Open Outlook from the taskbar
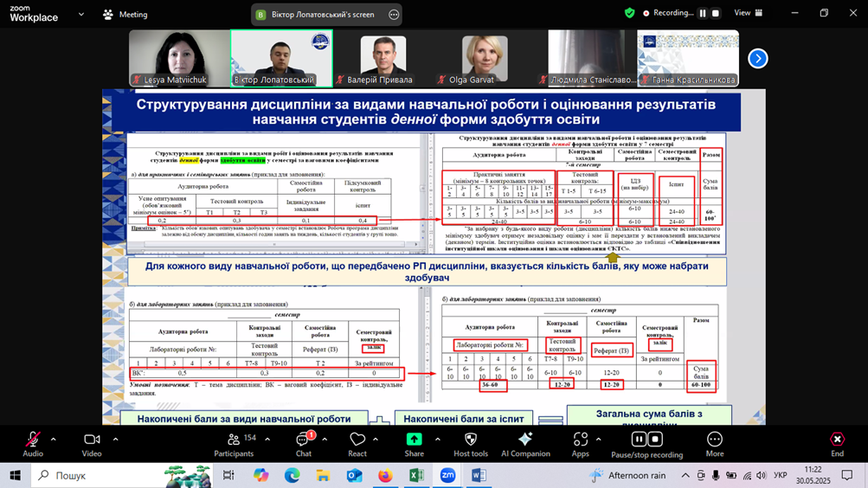Screen dimensions: 868x488 354,475
